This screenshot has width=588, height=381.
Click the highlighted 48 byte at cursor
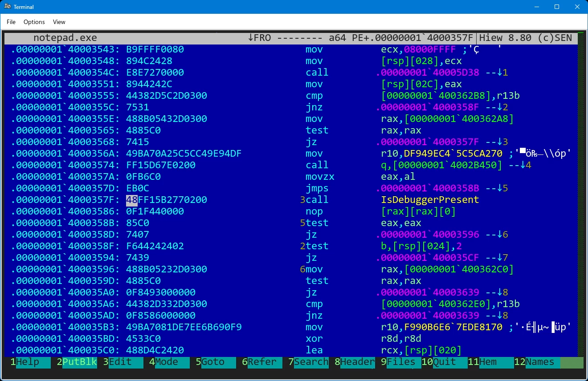132,200
